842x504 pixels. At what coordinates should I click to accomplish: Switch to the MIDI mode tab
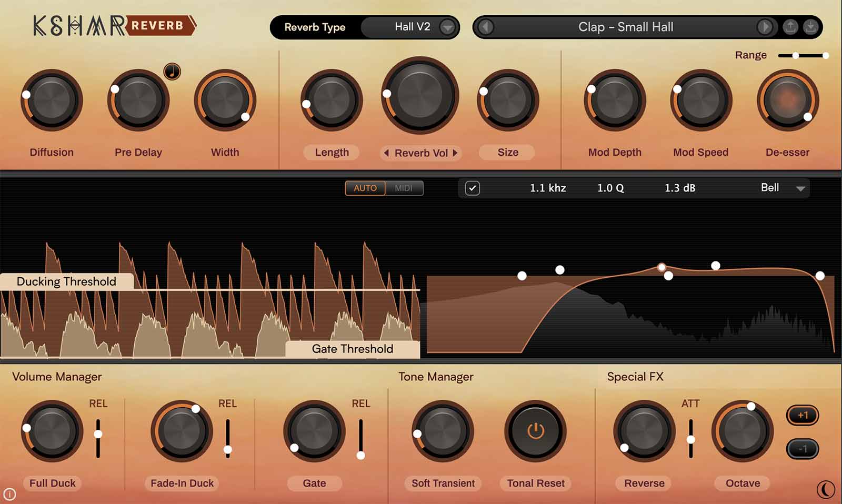pos(404,188)
